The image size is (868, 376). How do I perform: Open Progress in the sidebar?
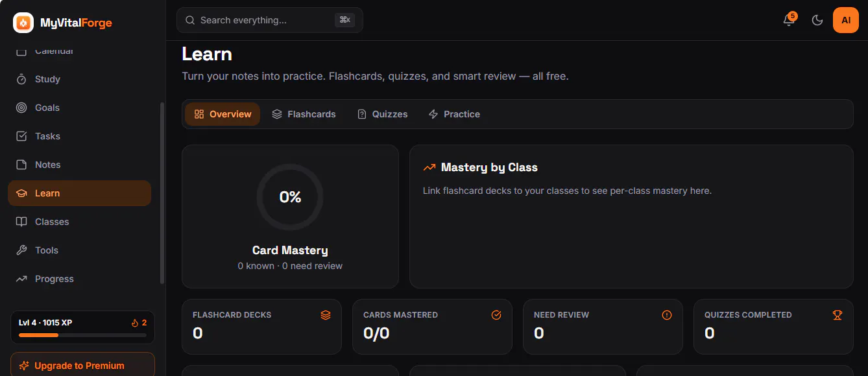point(79,279)
